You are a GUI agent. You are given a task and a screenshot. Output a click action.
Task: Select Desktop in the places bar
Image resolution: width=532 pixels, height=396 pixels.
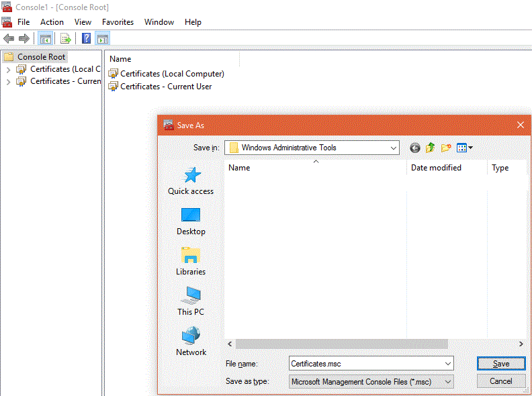(191, 221)
